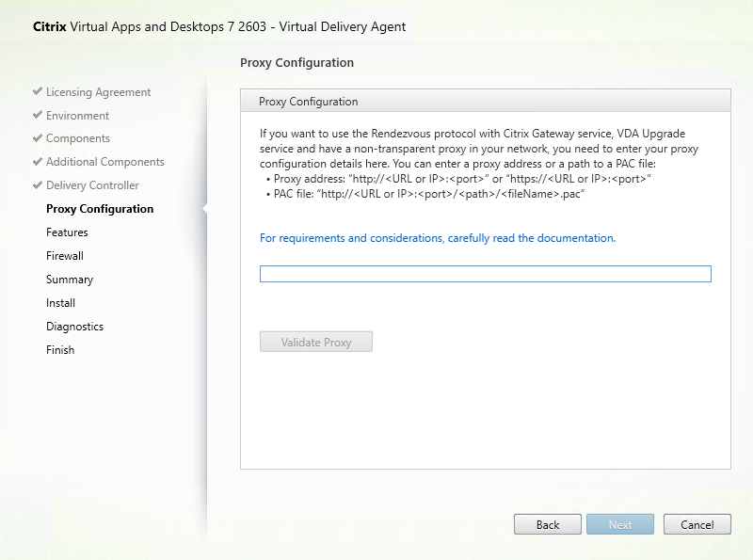Viewport: 753px width, 560px height.
Task: Select the Summary step in sidebar
Action: click(69, 280)
